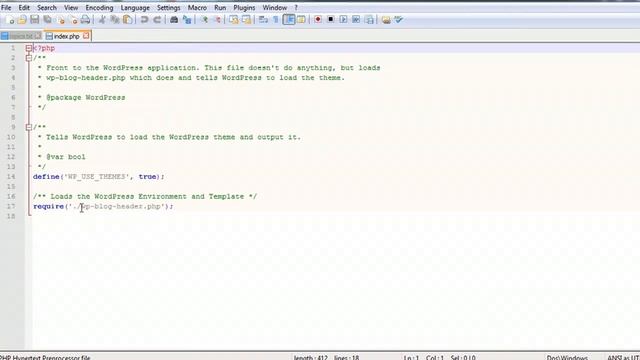Click the Open file folder icon
The image size is (640, 360).
22,20
